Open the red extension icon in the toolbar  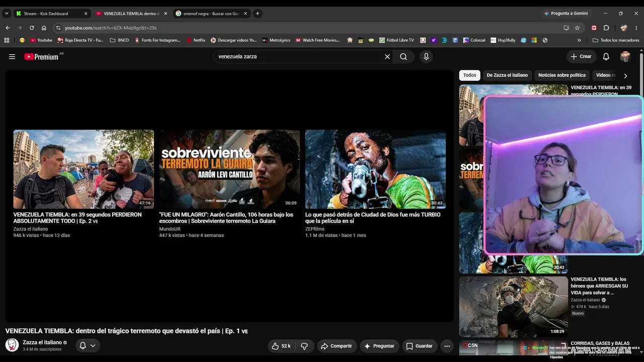pos(594,28)
